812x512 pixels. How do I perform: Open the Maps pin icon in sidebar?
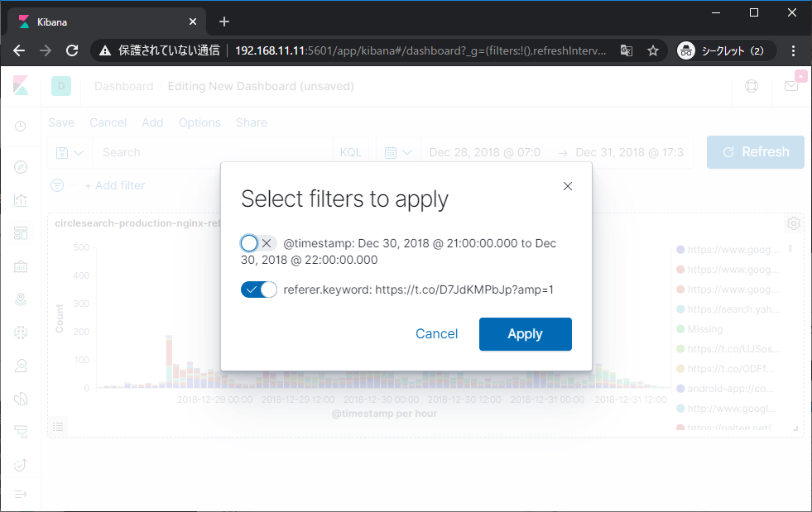point(21,299)
